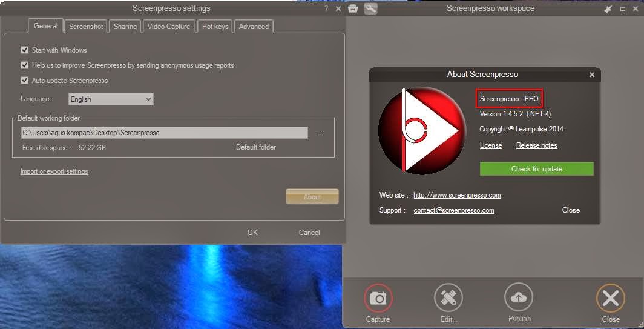Click the About button in settings
Image resolution: width=644 pixels, height=329 pixels.
point(312,196)
